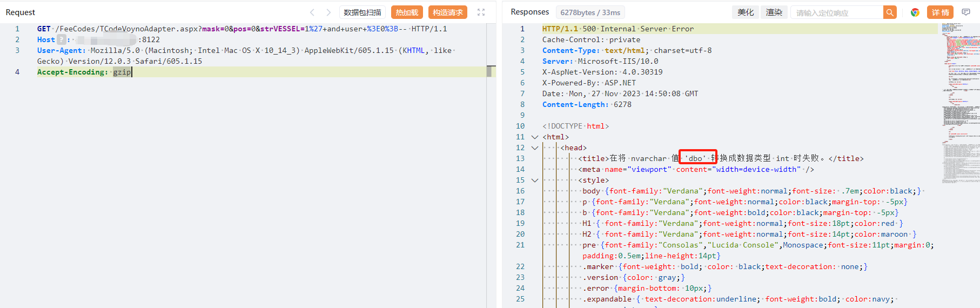
Task: Click the 构造请求 button
Action: (x=448, y=12)
